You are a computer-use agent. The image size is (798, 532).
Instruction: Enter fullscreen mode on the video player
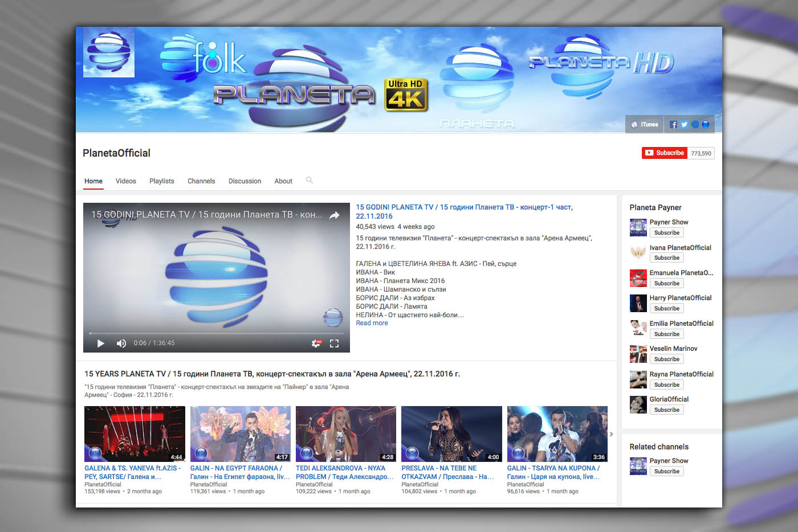pos(335,343)
